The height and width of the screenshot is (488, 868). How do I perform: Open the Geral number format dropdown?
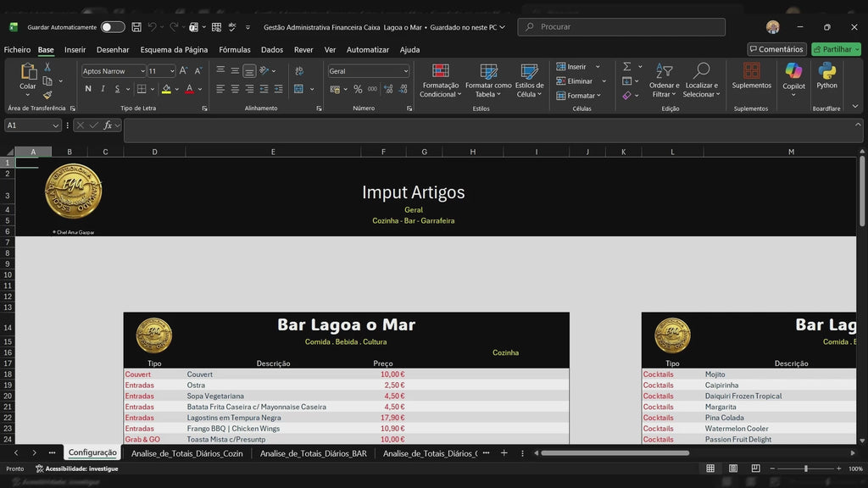tap(405, 71)
